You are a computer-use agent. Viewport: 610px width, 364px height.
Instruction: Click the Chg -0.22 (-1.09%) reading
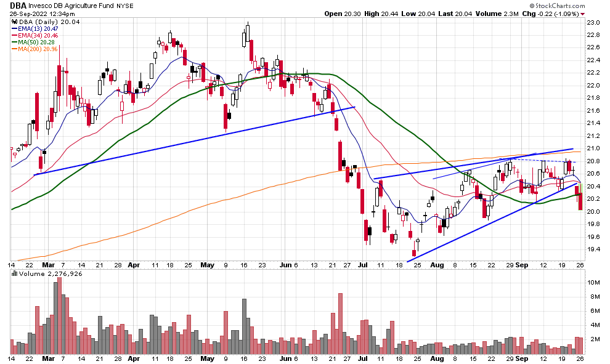point(550,14)
